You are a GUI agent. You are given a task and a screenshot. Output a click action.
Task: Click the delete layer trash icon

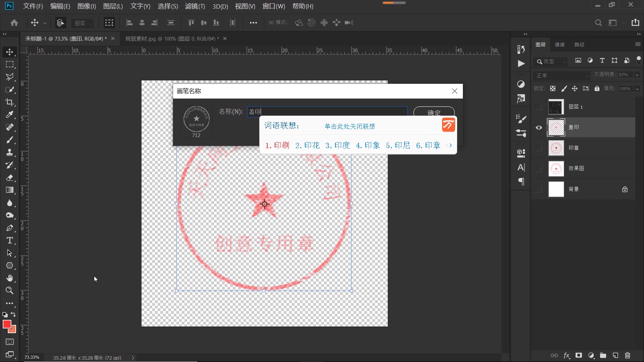click(627, 356)
